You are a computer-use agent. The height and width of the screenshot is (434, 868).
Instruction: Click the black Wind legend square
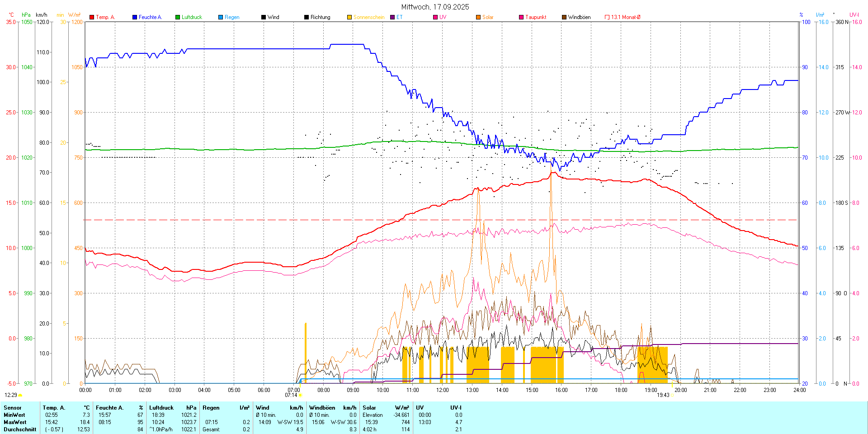tap(264, 17)
